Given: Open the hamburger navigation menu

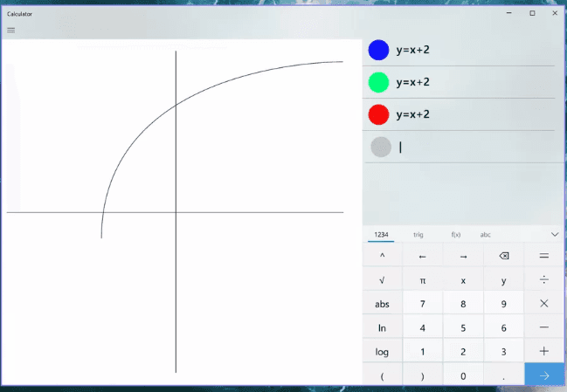Looking at the screenshot, I should [x=10, y=31].
